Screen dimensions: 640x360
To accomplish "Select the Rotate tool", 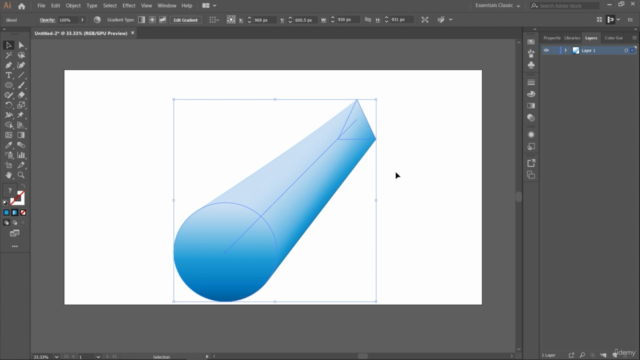I will click(9, 105).
